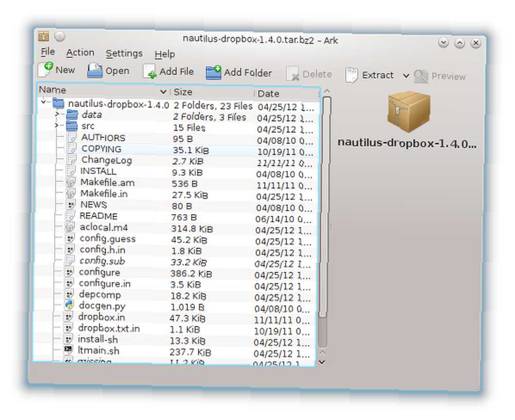Click the Preview toolbar icon
The width and height of the screenshot is (515, 420).
click(x=421, y=76)
